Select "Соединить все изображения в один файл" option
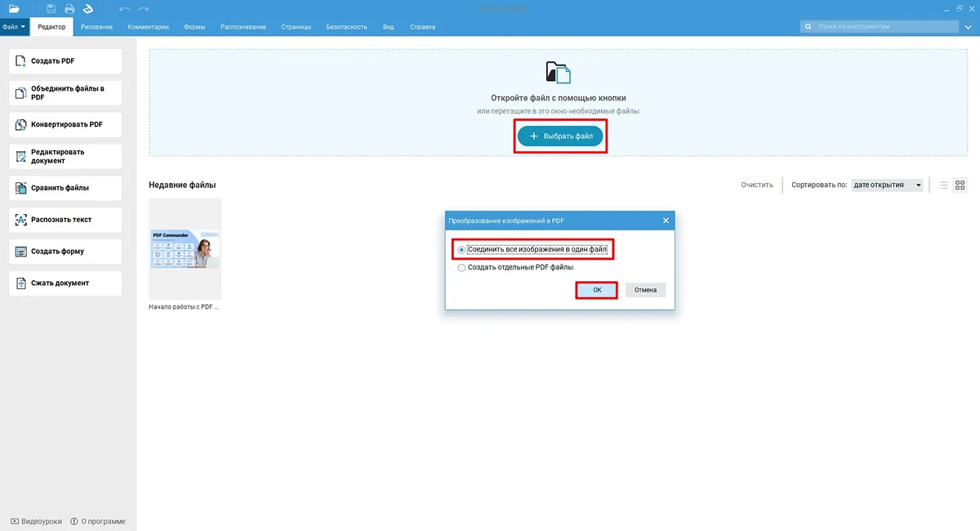Screen dimensions: 980x531 462,249
